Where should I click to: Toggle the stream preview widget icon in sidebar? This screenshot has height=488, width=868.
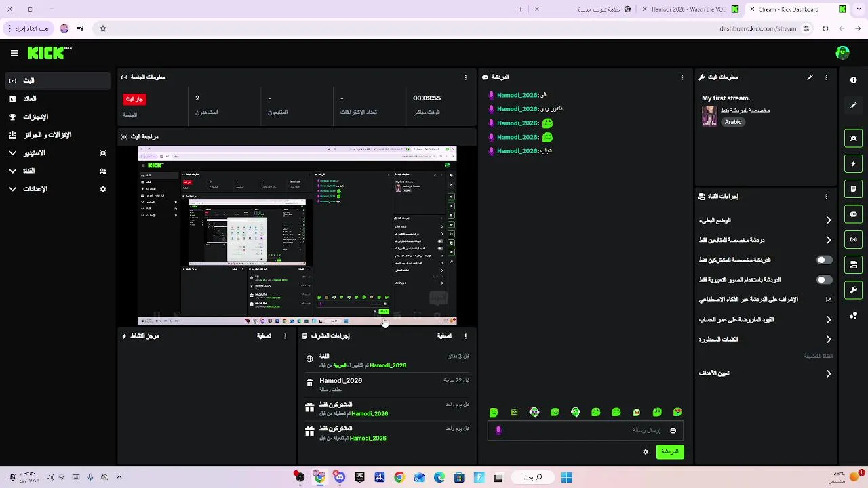[853, 138]
